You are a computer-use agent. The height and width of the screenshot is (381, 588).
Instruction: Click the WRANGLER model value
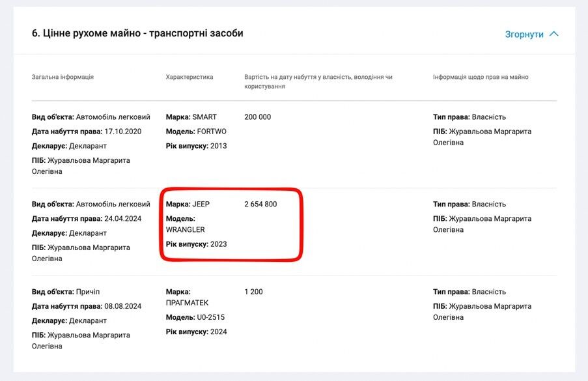185,229
